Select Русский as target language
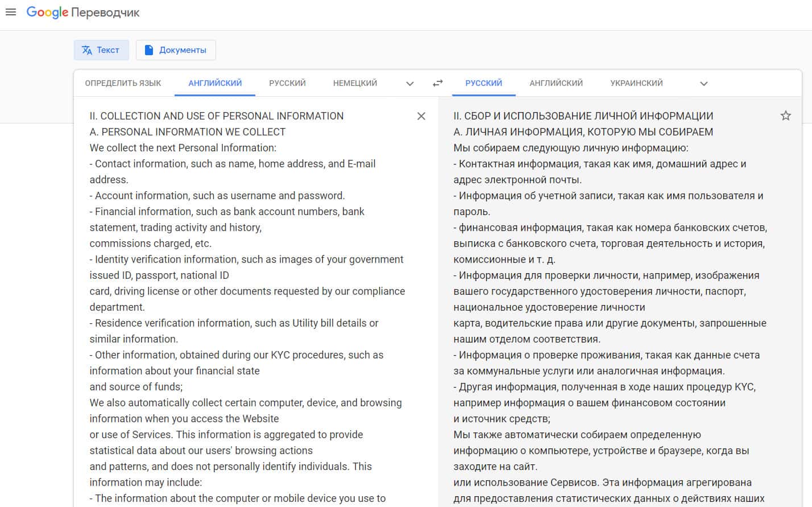Image resolution: width=812 pixels, height=507 pixels. coord(483,83)
